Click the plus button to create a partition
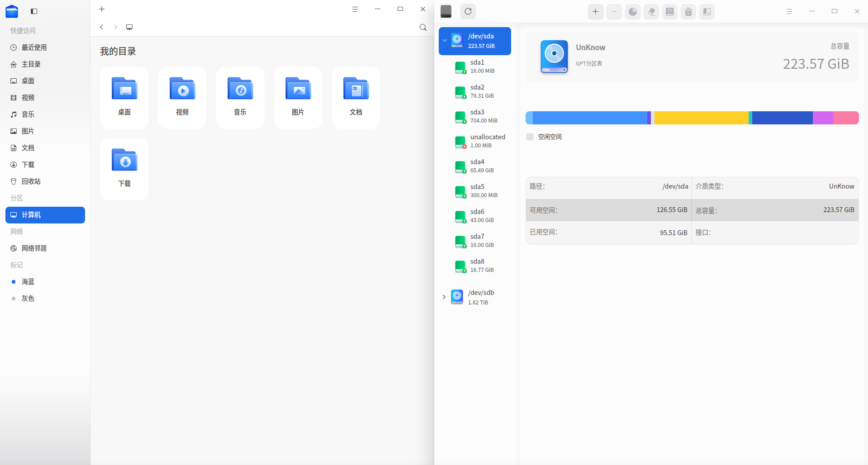Image resolution: width=868 pixels, height=465 pixels. point(595,12)
